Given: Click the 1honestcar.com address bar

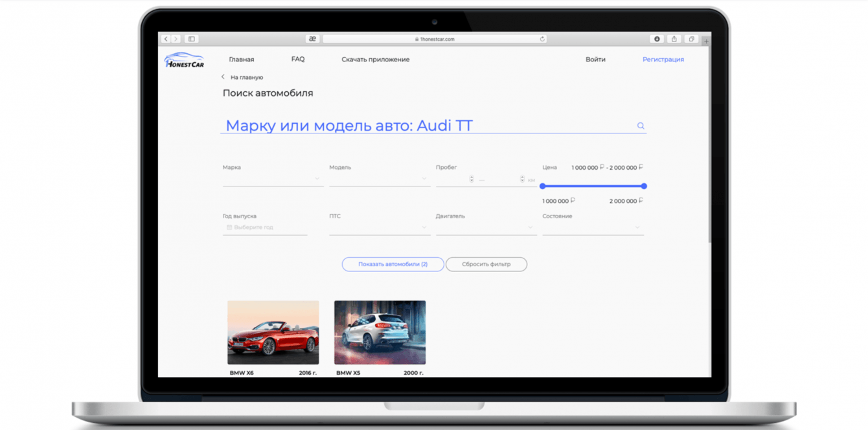Looking at the screenshot, I should point(434,39).
